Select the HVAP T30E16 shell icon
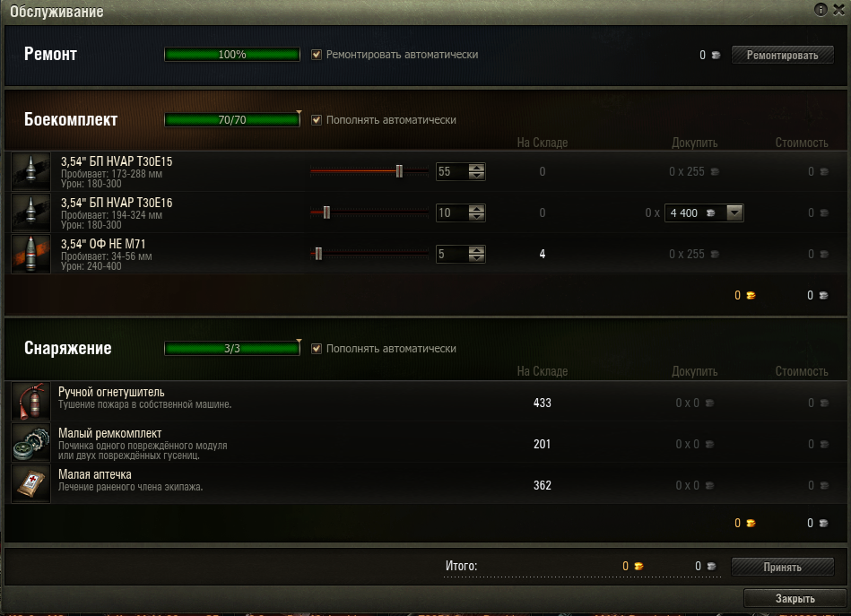 (30, 213)
